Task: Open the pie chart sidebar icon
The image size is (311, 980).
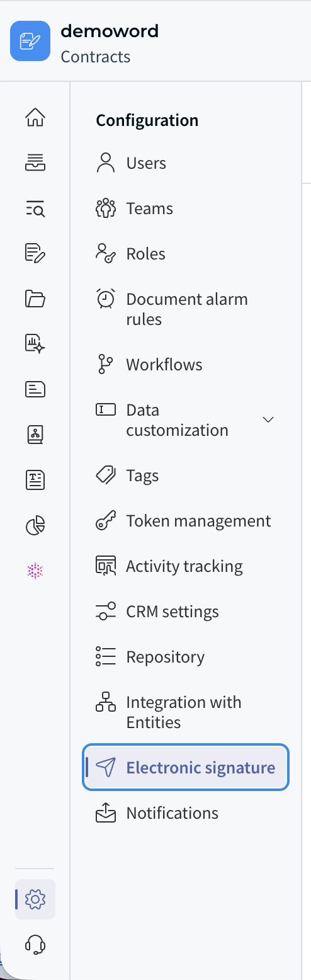Action: pos(35,525)
